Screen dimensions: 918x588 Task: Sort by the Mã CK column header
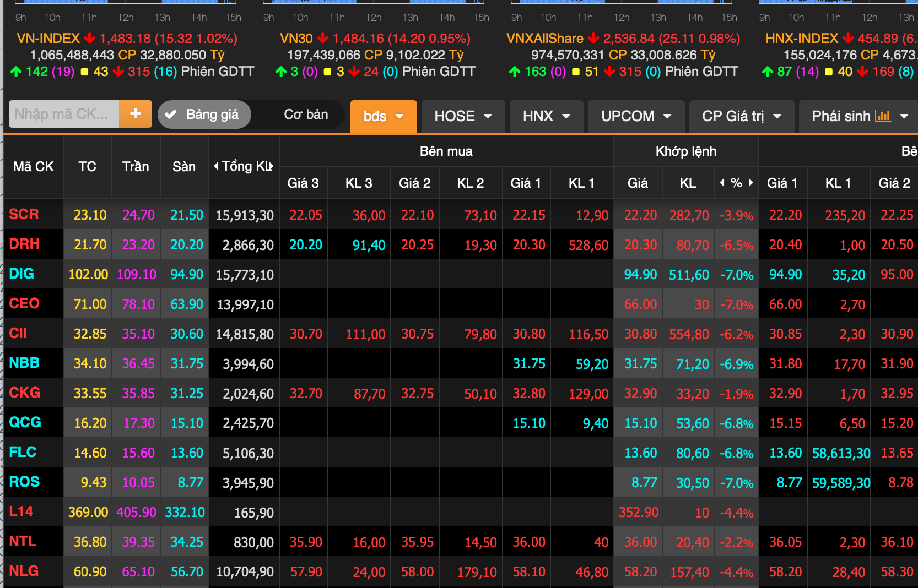pos(33,167)
